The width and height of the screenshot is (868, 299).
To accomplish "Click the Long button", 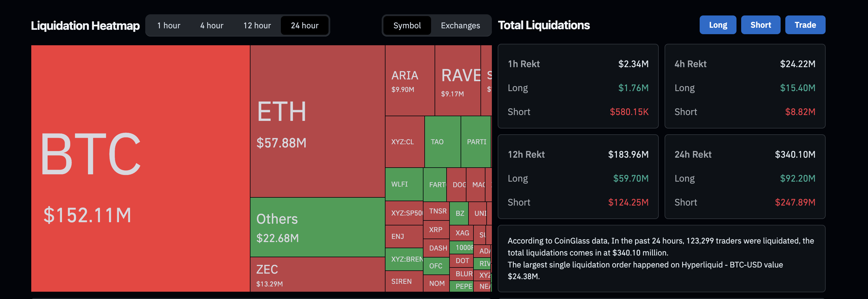I will (x=718, y=25).
